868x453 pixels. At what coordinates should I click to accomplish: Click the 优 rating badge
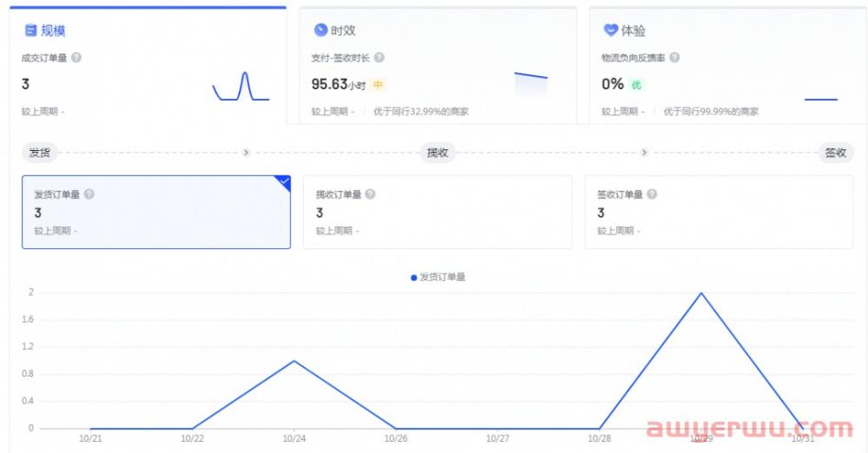pyautogui.click(x=636, y=85)
